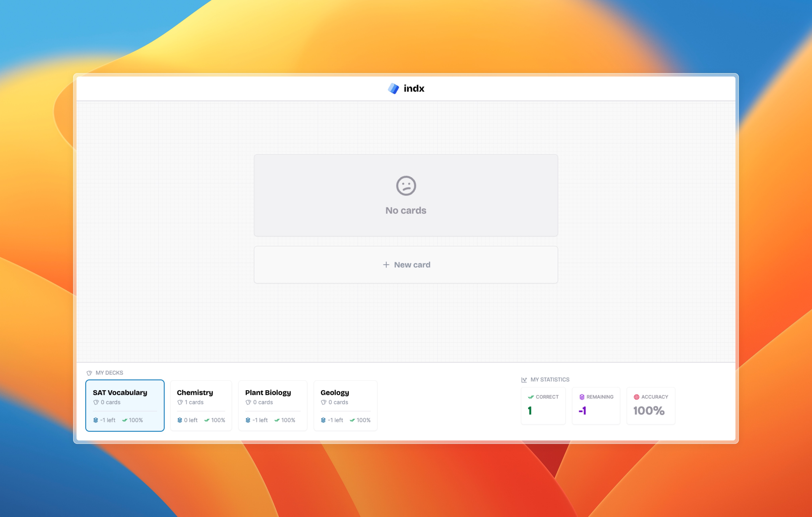Click the stack icon in Chemistry deck

pyautogui.click(x=180, y=420)
